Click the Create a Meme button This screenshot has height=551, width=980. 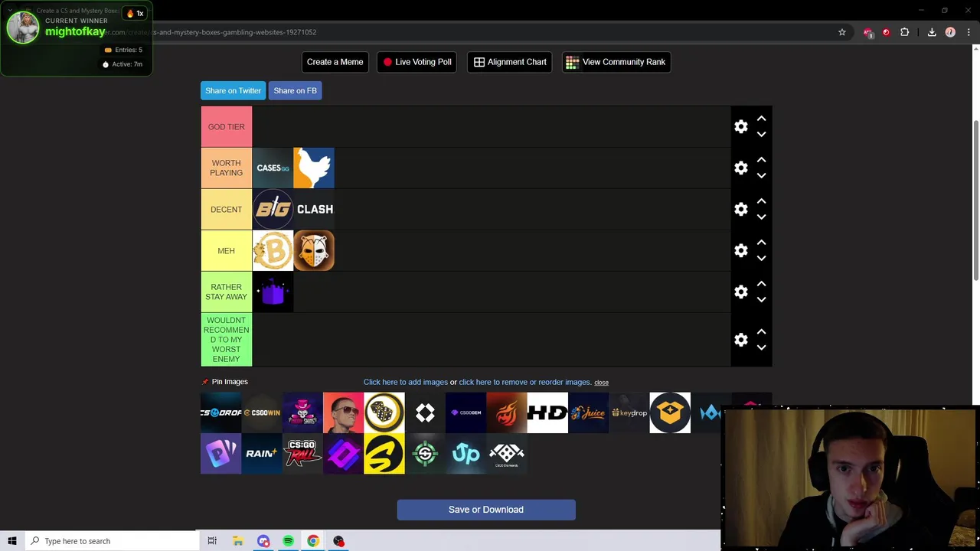click(335, 62)
